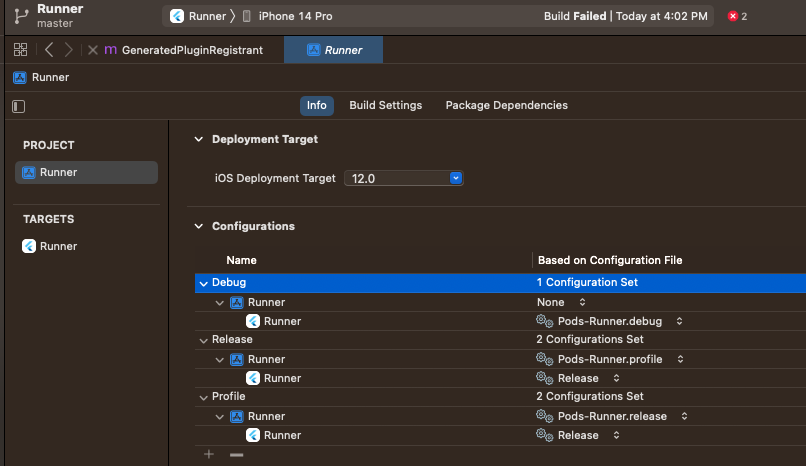Click the 12.0 deployment target field
The height and width of the screenshot is (466, 806).
pos(404,178)
